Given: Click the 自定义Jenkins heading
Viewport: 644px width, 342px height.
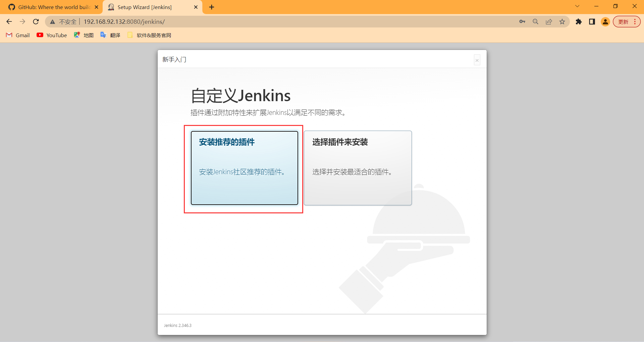Looking at the screenshot, I should click(240, 96).
